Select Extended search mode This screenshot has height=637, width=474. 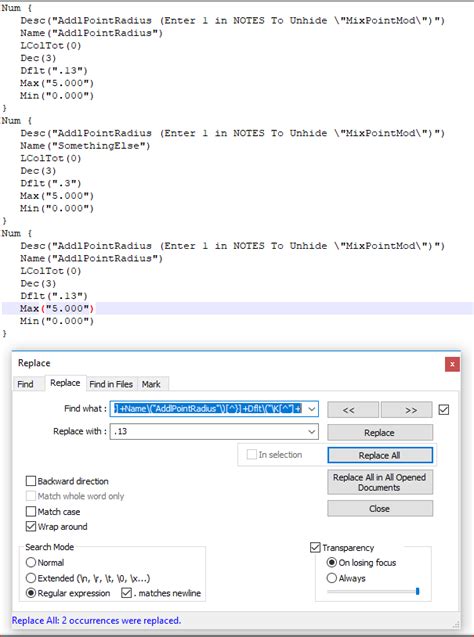(88, 578)
